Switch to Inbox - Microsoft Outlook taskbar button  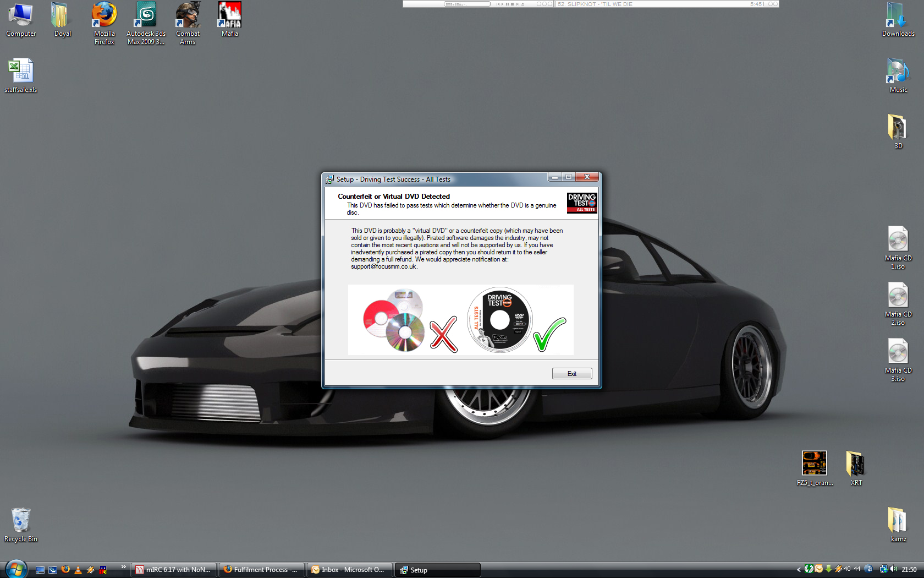click(350, 570)
